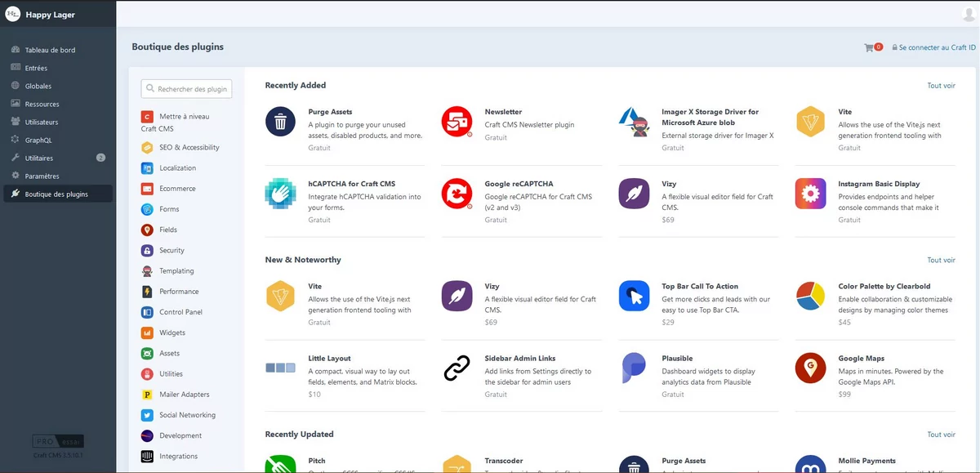Click the Boutique des plugins page heading
The height and width of the screenshot is (473, 980).
tap(177, 47)
